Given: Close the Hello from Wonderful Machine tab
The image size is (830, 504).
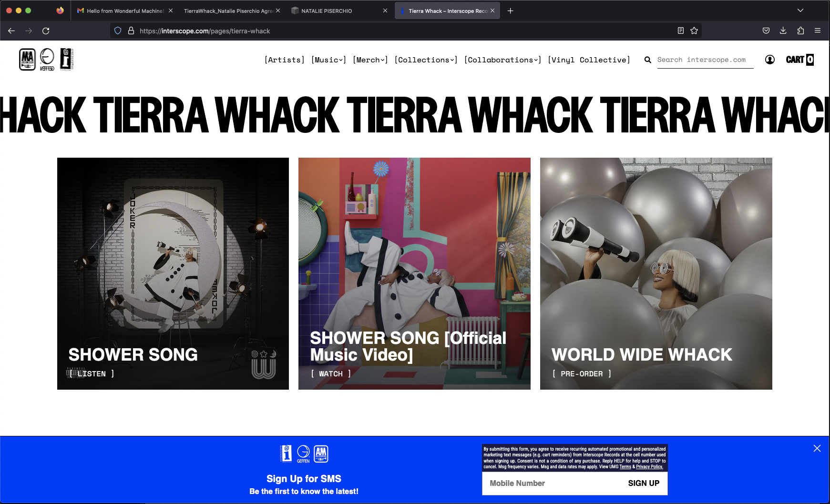Looking at the screenshot, I should tap(171, 10).
